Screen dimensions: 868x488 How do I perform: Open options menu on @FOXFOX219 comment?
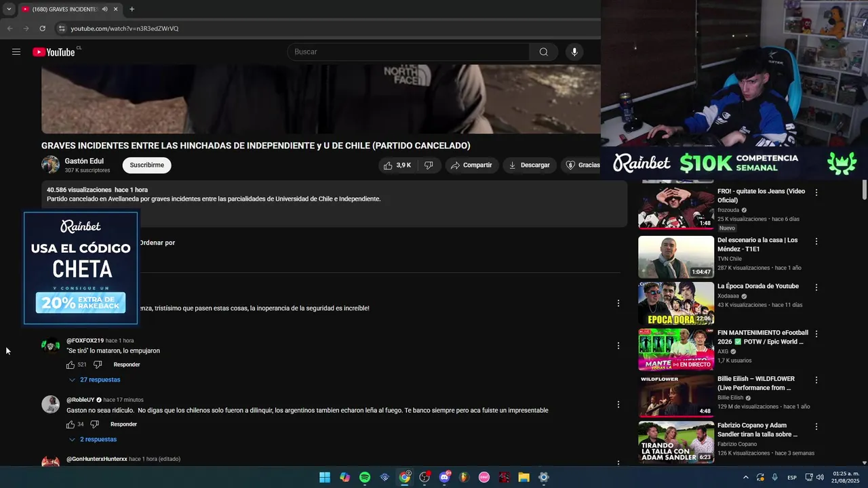[x=618, y=346]
